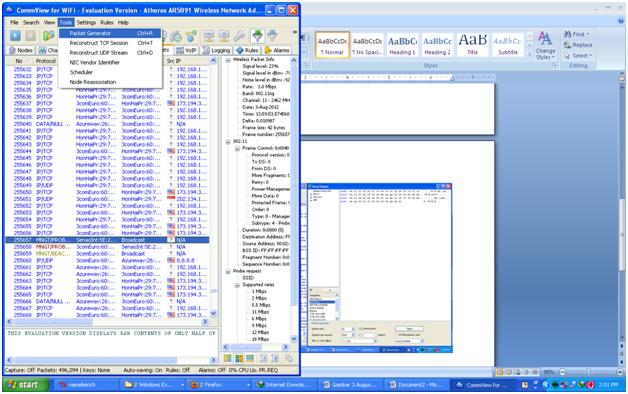The width and height of the screenshot is (628, 394).
Task: Click the green funnel filter icon in CommView
Action: click(258, 36)
